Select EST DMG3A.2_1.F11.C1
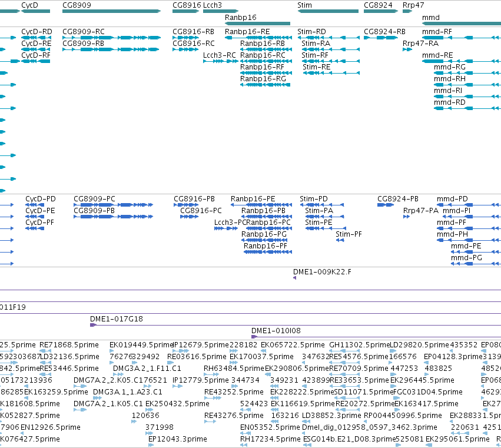 [x=118, y=374]
